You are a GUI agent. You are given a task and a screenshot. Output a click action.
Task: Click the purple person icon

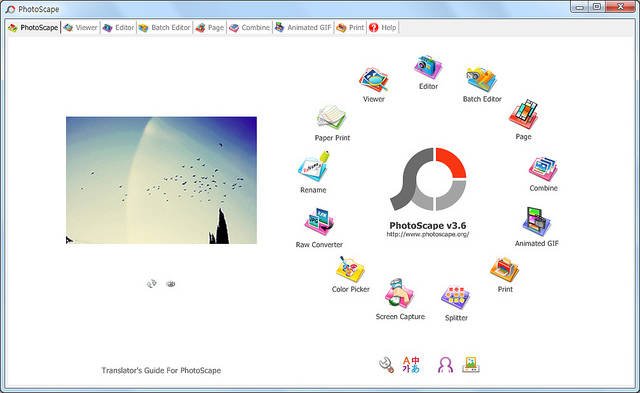tap(445, 365)
